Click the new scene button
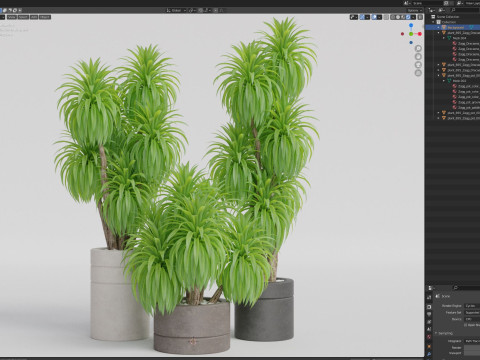Image resolution: width=480 pixels, height=360 pixels. (446, 3)
